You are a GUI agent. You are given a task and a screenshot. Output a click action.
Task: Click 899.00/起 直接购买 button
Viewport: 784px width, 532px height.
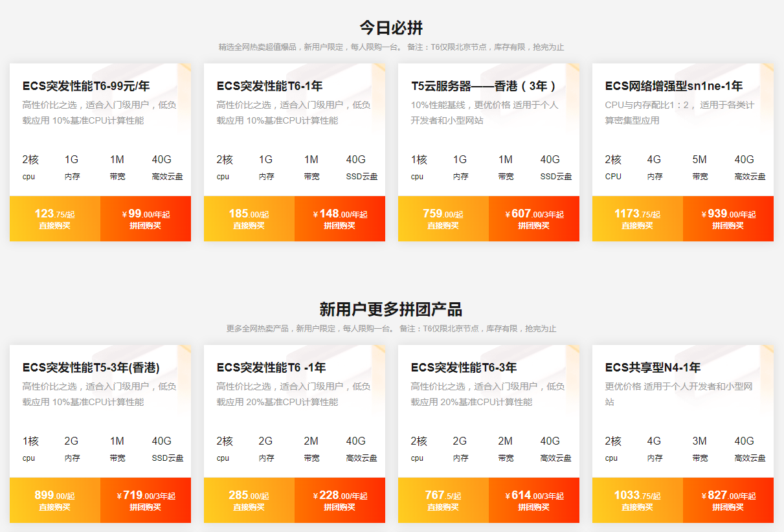pos(55,500)
